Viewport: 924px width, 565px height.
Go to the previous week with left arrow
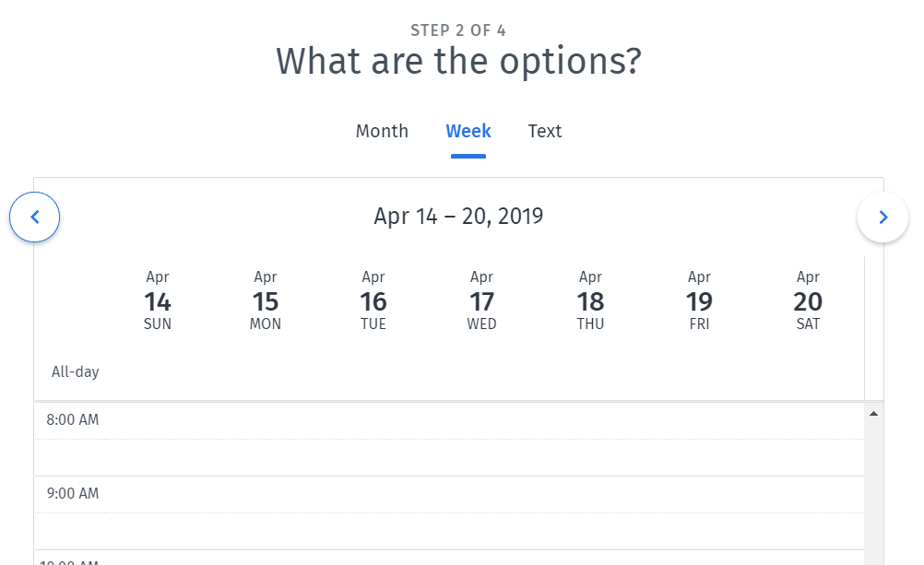[35, 217]
